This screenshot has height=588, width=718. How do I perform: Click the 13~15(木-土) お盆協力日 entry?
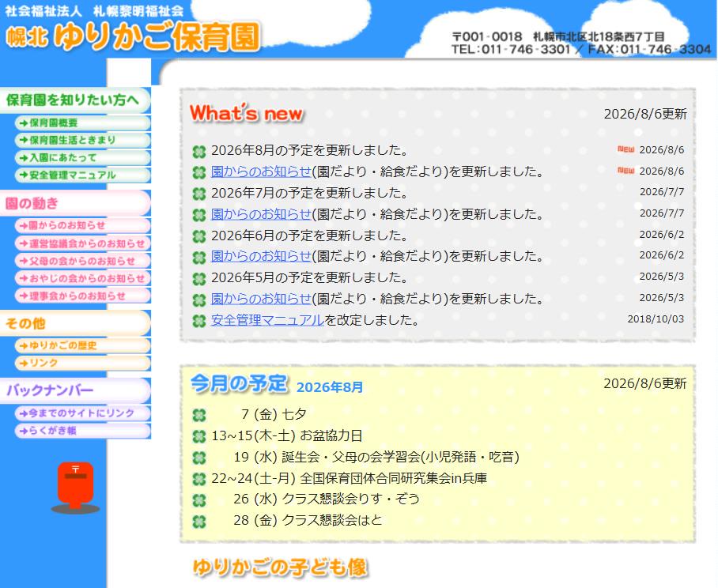click(x=287, y=435)
